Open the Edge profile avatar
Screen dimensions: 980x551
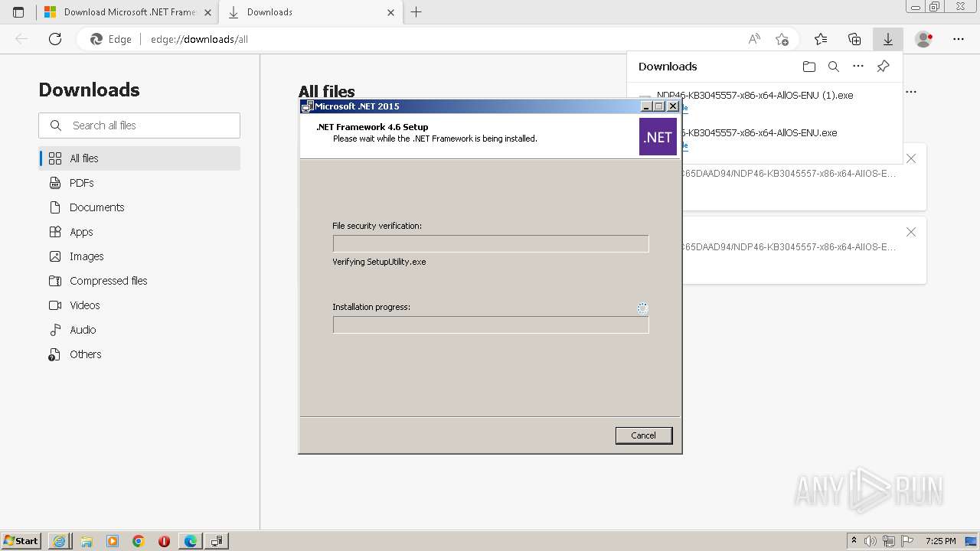924,39
